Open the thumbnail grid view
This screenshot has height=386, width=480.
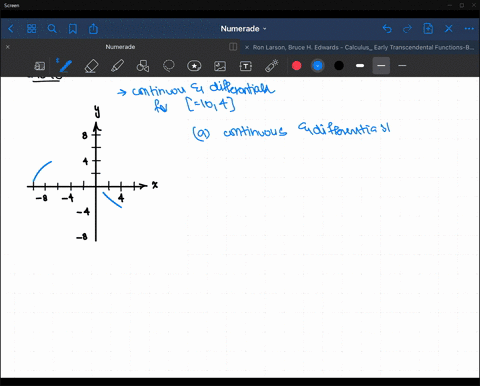[x=31, y=29]
